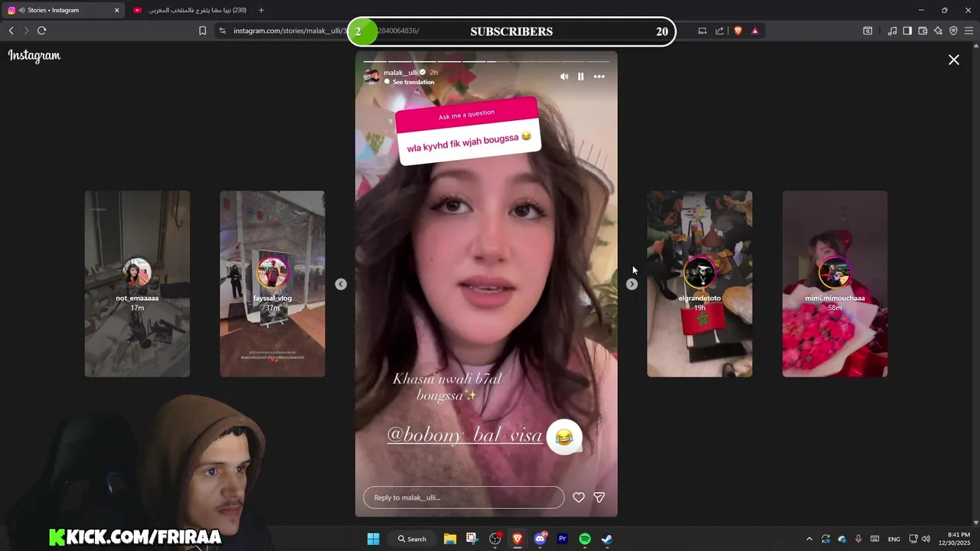Open malak__ulli profile picture
The image size is (980, 551).
[371, 77]
